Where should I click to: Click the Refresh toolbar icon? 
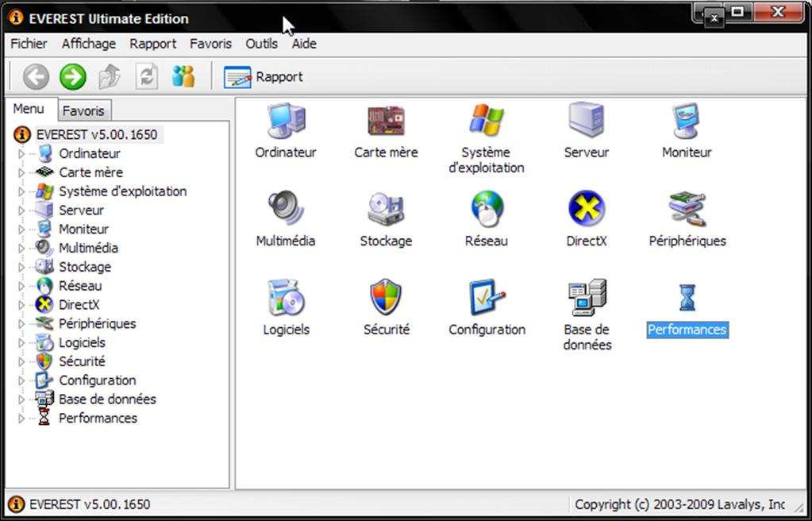click(x=147, y=77)
